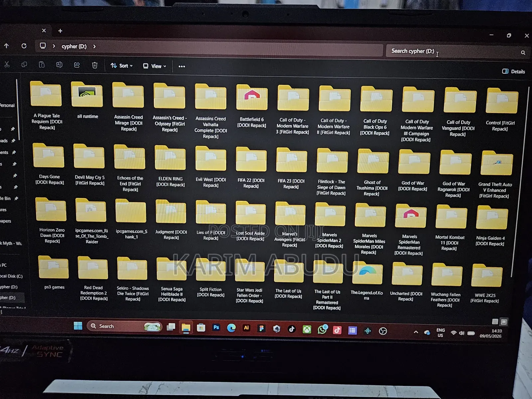Select the Red Dead Redemption 2 folder
Viewport: 532px width, 399px height.
[93, 279]
